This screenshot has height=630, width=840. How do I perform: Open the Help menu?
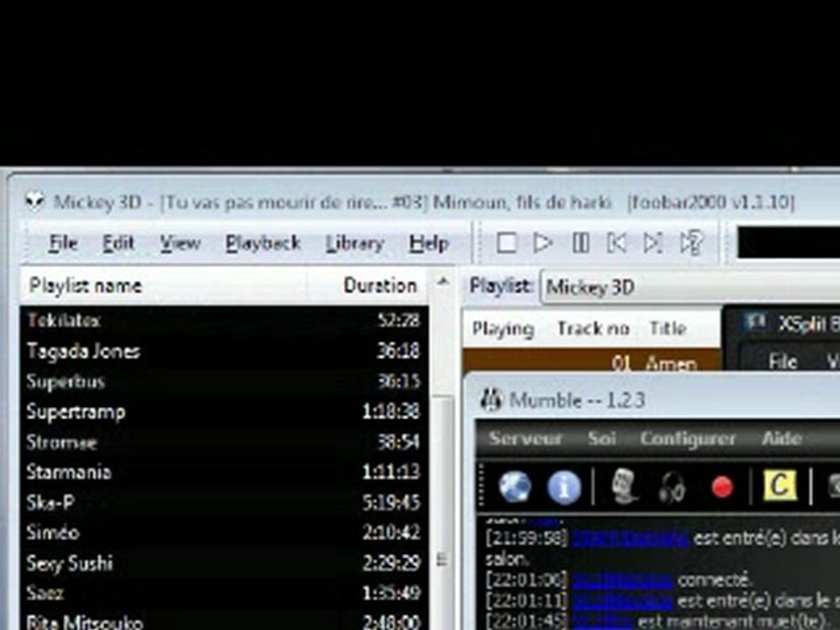coord(429,243)
